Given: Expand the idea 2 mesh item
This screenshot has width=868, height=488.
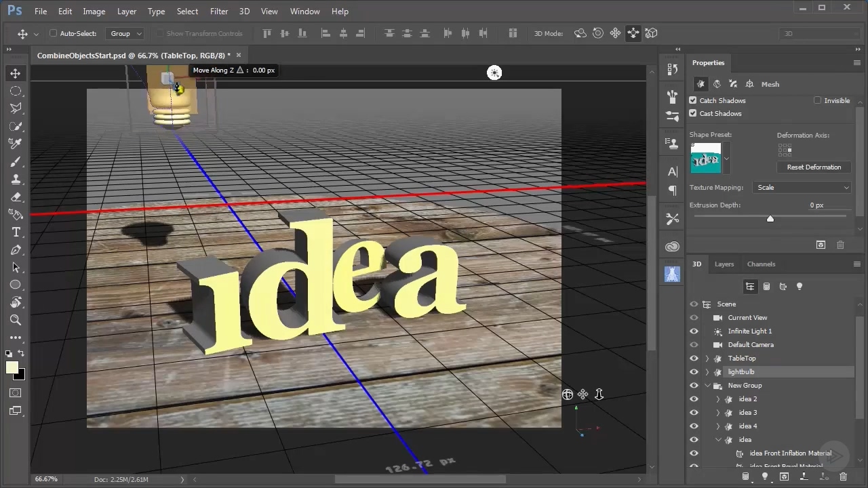Looking at the screenshot, I should click(718, 399).
